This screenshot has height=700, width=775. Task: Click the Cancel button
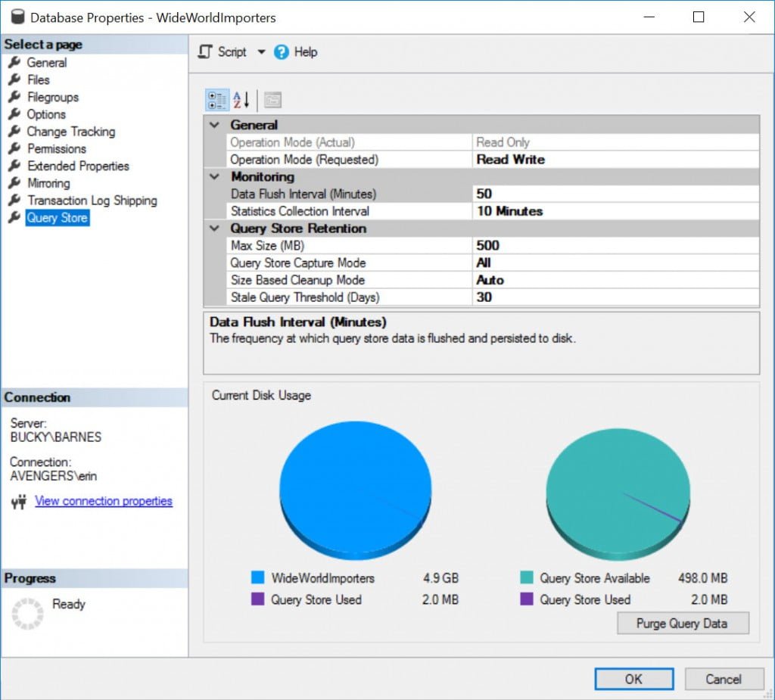coord(723,680)
